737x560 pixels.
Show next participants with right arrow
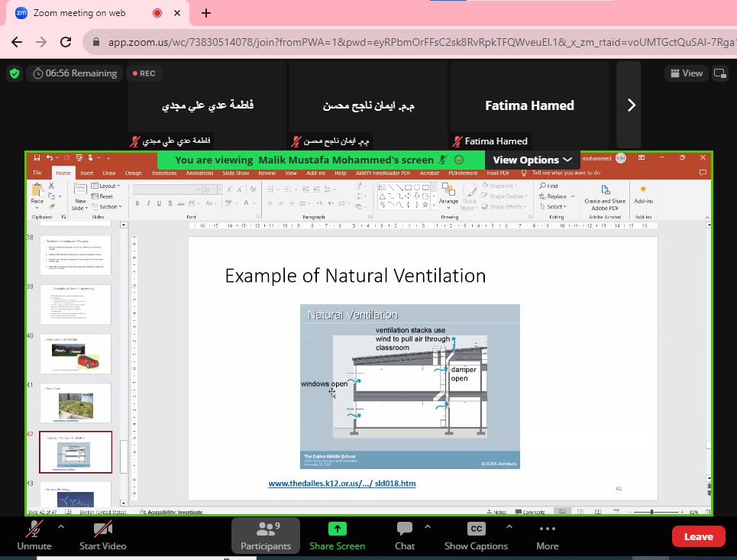(631, 105)
